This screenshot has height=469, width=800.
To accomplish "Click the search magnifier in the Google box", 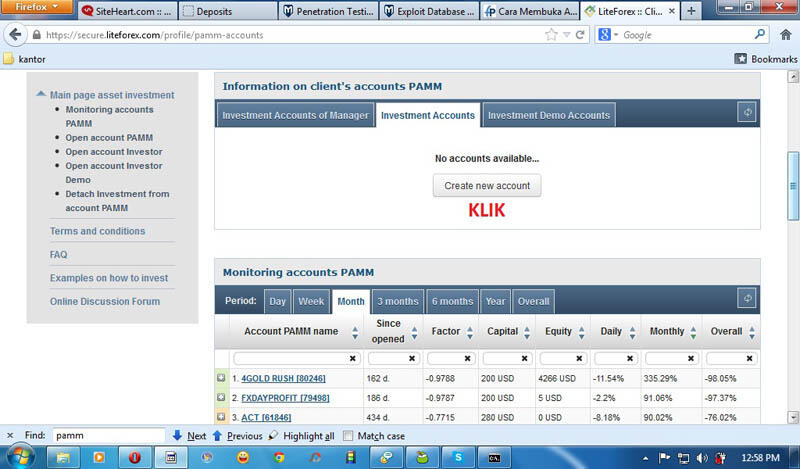I will pos(760,34).
